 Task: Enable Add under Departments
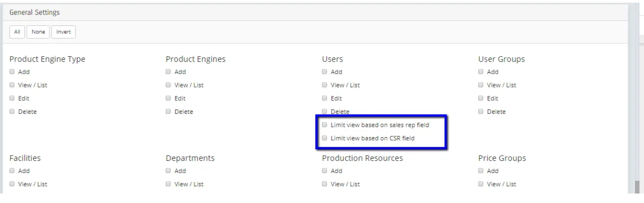click(x=168, y=171)
